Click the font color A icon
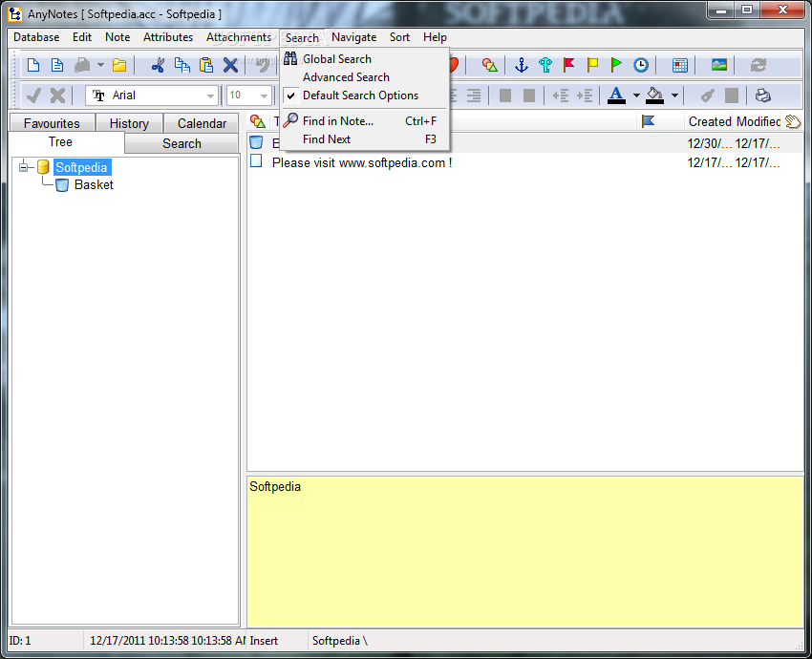This screenshot has height=659, width=812. click(616, 96)
